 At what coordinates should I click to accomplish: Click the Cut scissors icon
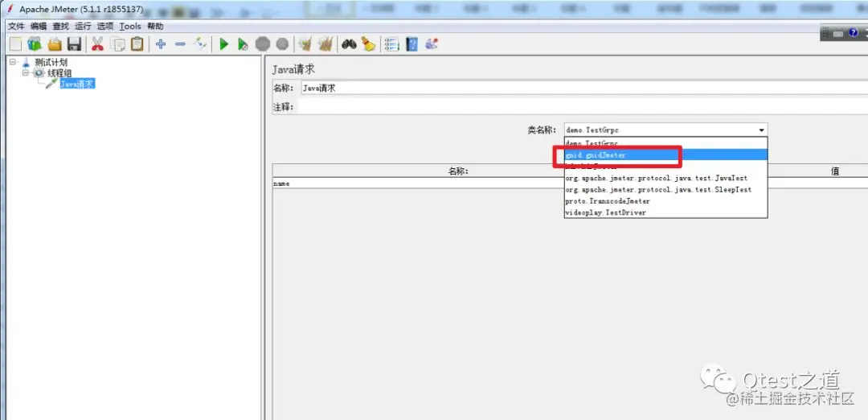click(x=97, y=43)
